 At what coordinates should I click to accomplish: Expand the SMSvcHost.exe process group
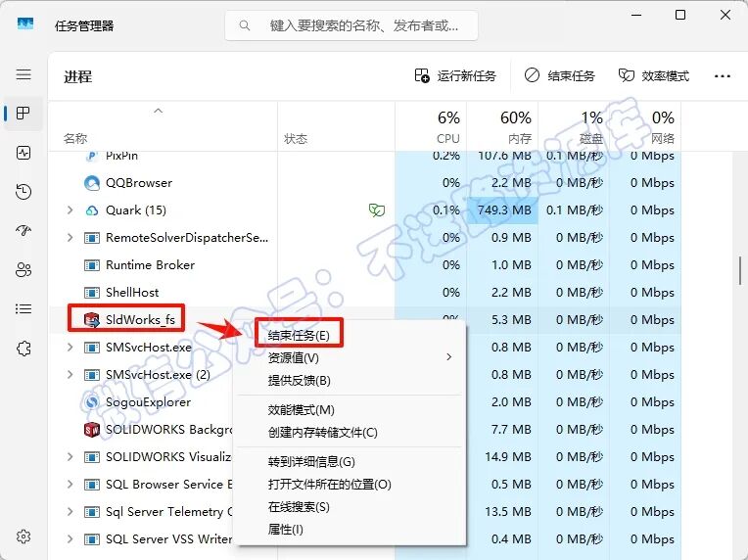pos(70,348)
